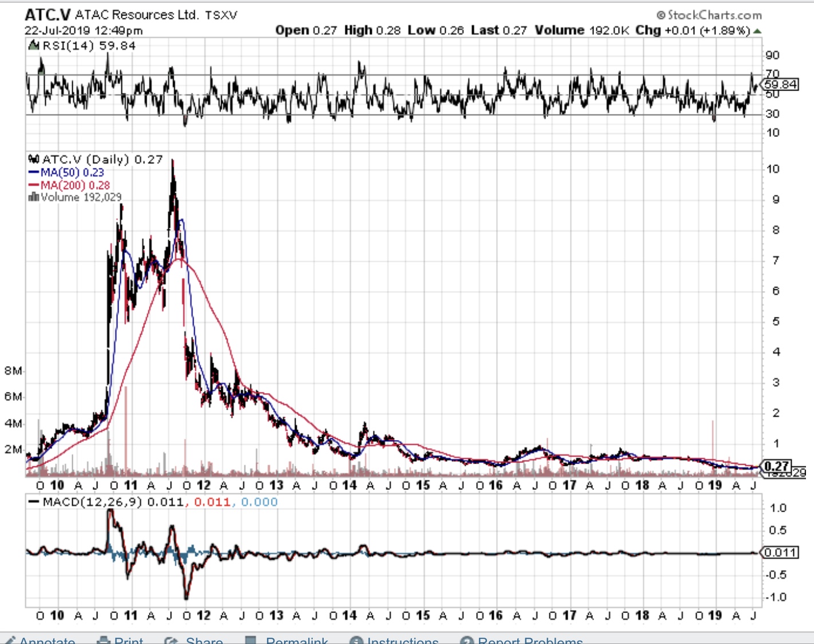Open the Print link

(x=129, y=640)
